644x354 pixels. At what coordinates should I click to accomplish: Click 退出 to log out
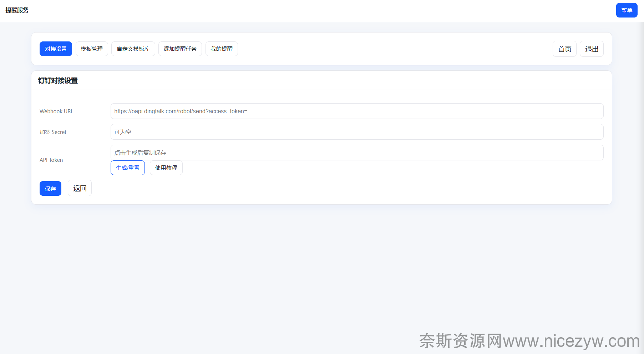[x=592, y=49]
